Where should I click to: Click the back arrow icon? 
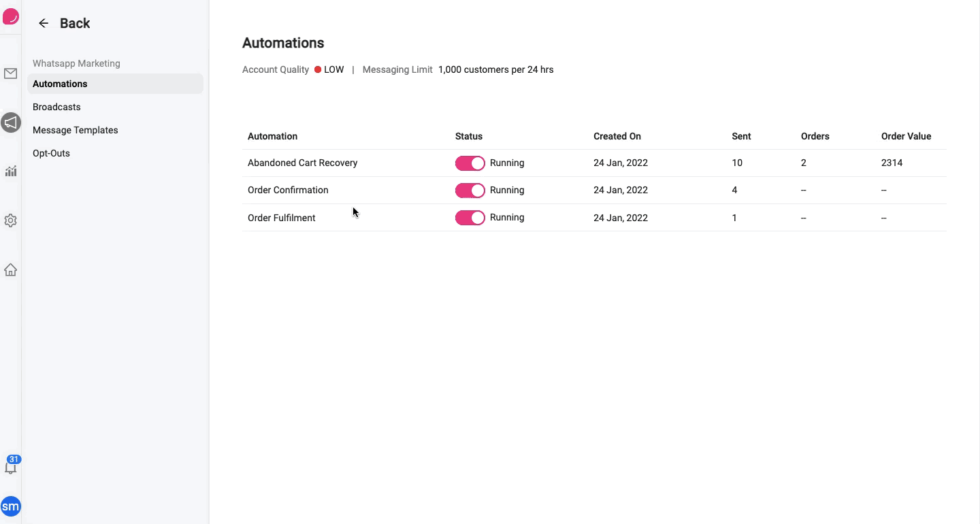tap(44, 23)
